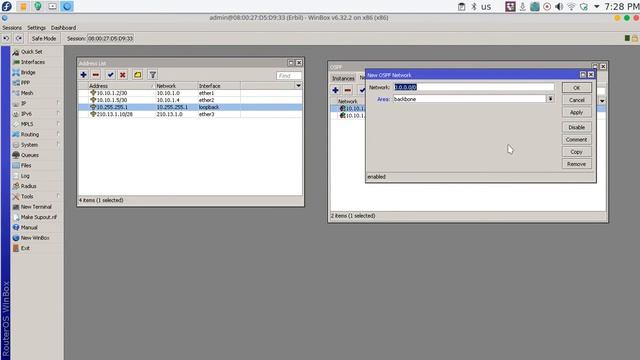Open the Interfaces sidebar entry
The width and height of the screenshot is (640, 360).
pyautogui.click(x=33, y=62)
